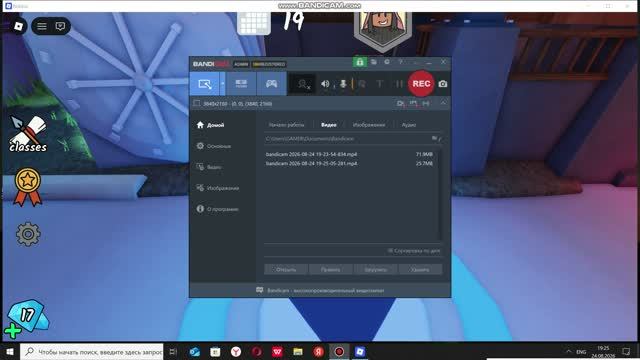Click the Bandicam status message chat icon

point(260,290)
